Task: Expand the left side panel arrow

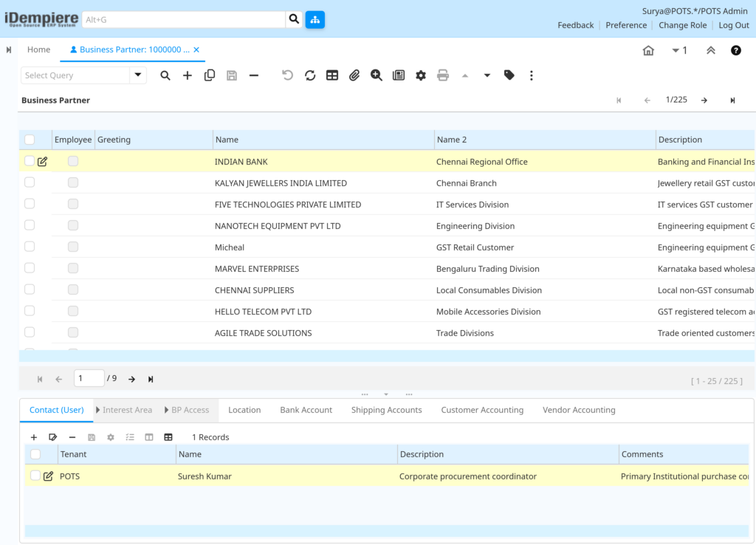Action: (9, 49)
